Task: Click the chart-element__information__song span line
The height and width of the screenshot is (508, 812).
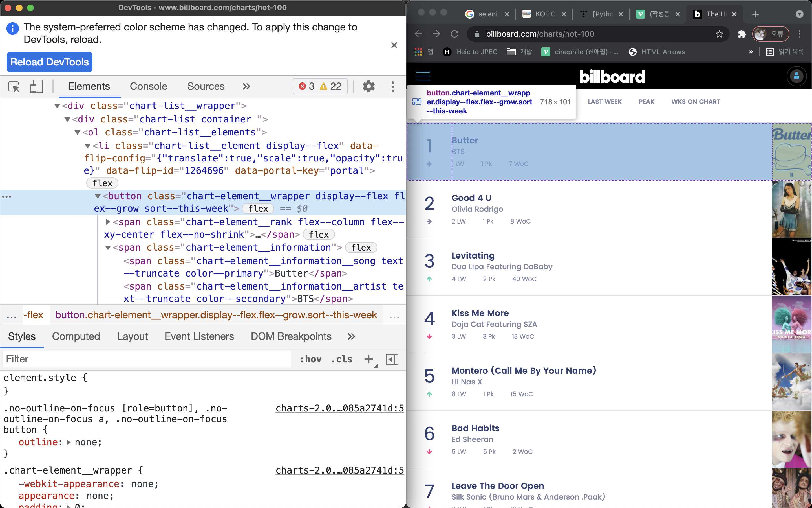Action: pos(263,267)
